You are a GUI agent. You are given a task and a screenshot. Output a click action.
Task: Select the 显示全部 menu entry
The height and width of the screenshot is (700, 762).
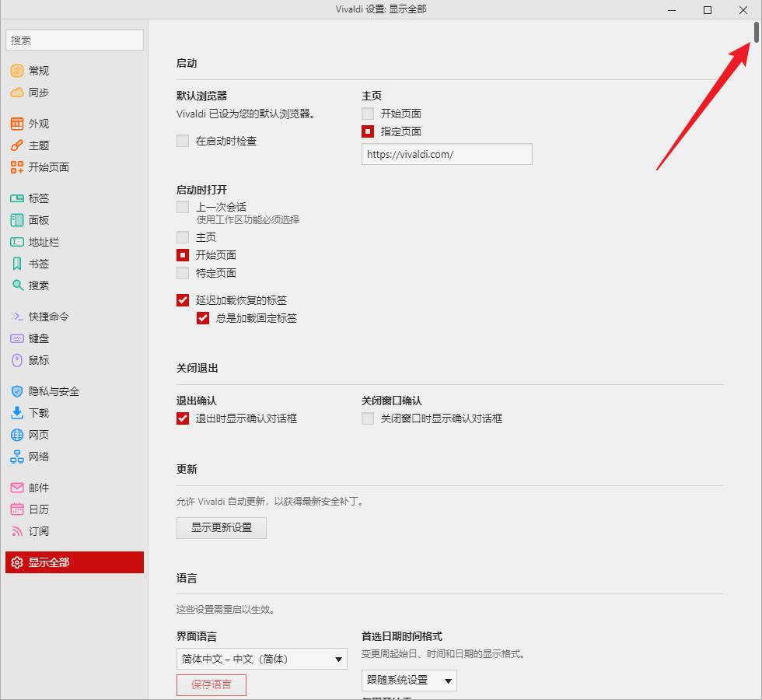point(75,562)
